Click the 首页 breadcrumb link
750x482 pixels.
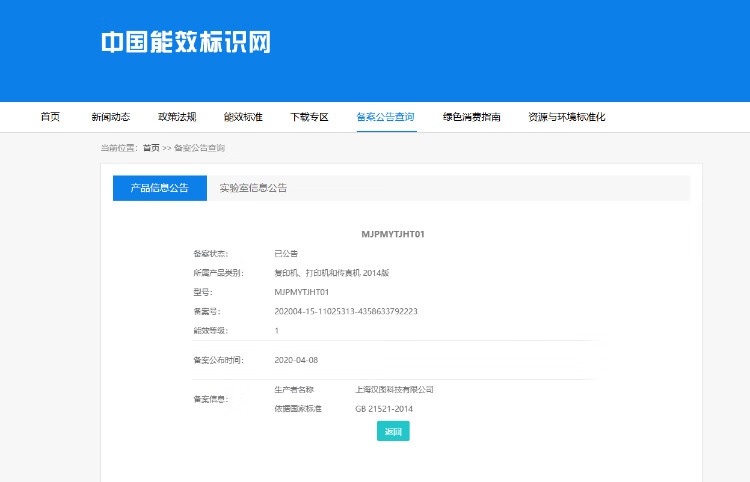pyautogui.click(x=151, y=148)
